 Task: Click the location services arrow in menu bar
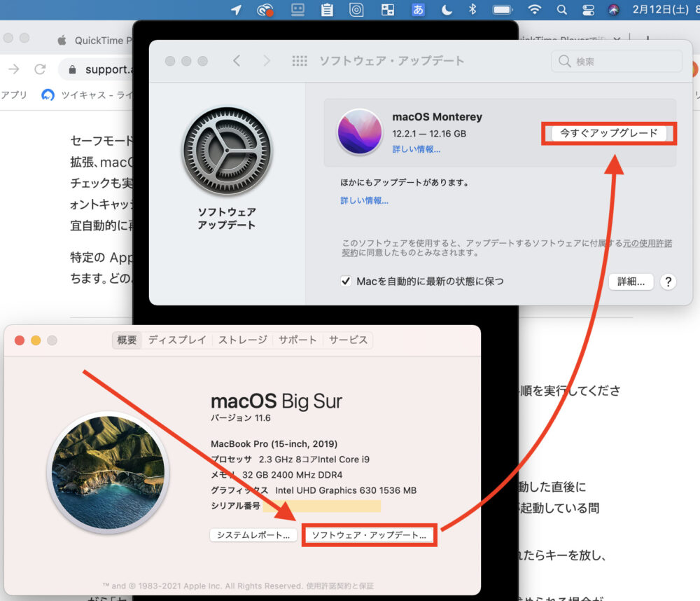click(x=237, y=10)
